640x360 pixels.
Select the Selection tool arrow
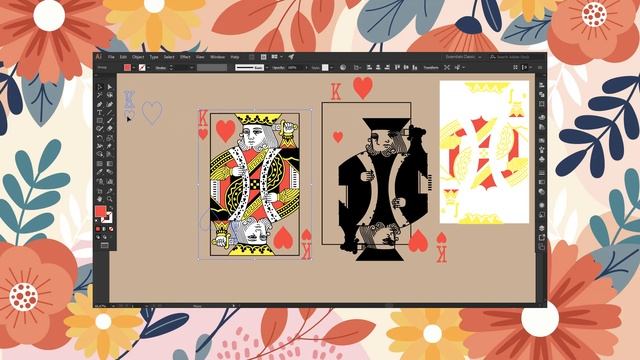click(x=100, y=87)
